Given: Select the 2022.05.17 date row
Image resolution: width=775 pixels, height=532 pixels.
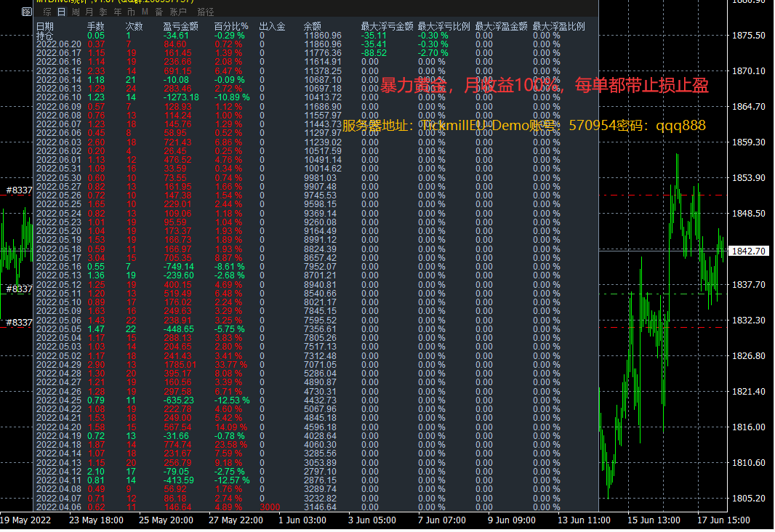Looking at the screenshot, I should 59,258.
